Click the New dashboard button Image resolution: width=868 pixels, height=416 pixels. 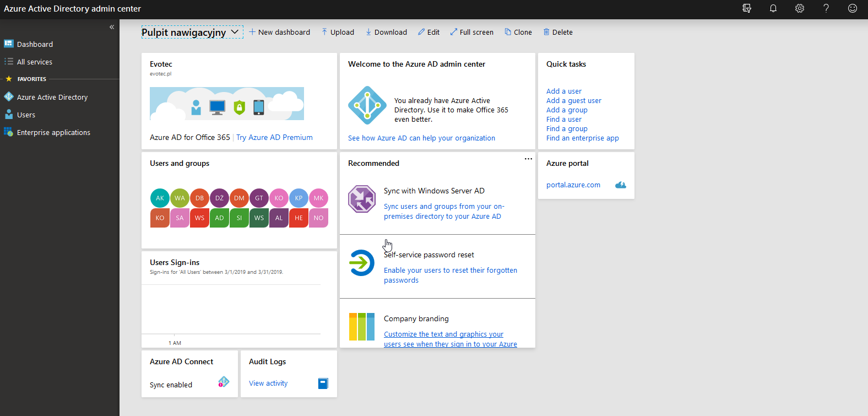pyautogui.click(x=279, y=32)
